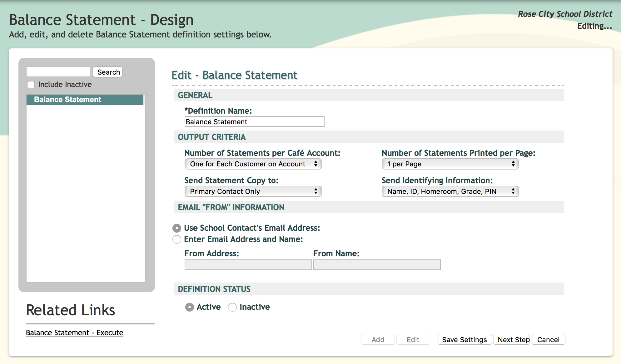Open Balance Statement - Execute link
Image resolution: width=621 pixels, height=364 pixels.
coord(75,333)
